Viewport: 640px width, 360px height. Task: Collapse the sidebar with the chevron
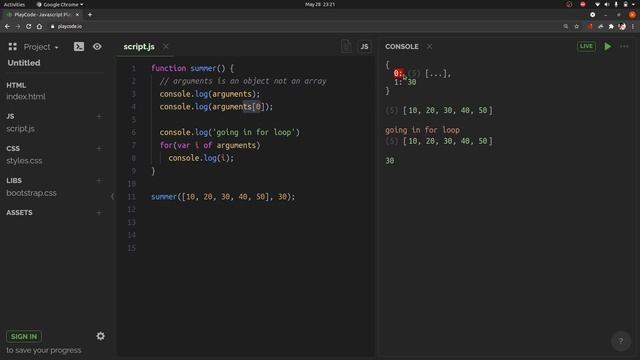pos(112,196)
